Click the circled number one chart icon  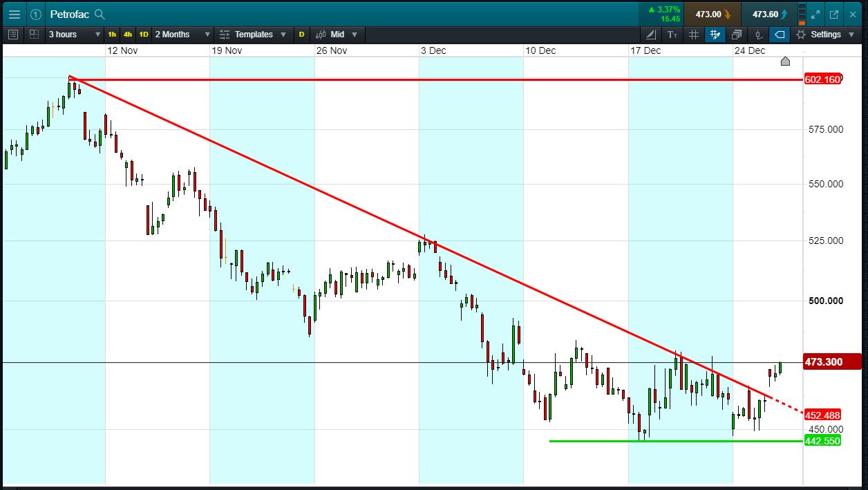pos(37,14)
